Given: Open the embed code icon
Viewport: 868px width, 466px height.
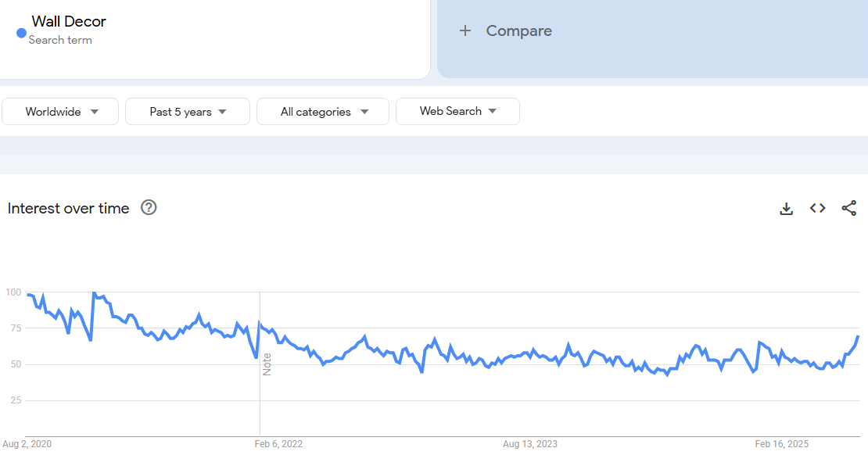Looking at the screenshot, I should (x=818, y=208).
